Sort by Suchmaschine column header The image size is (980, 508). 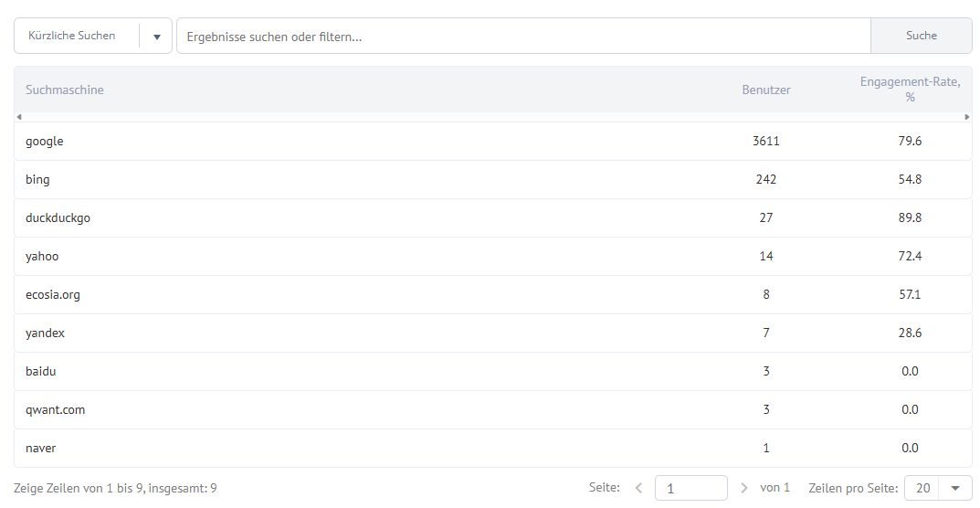[x=64, y=90]
